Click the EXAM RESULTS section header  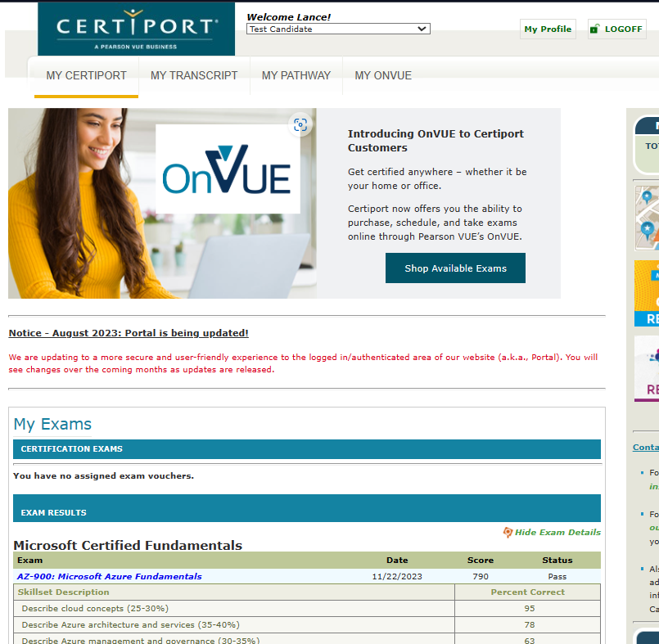click(x=307, y=508)
